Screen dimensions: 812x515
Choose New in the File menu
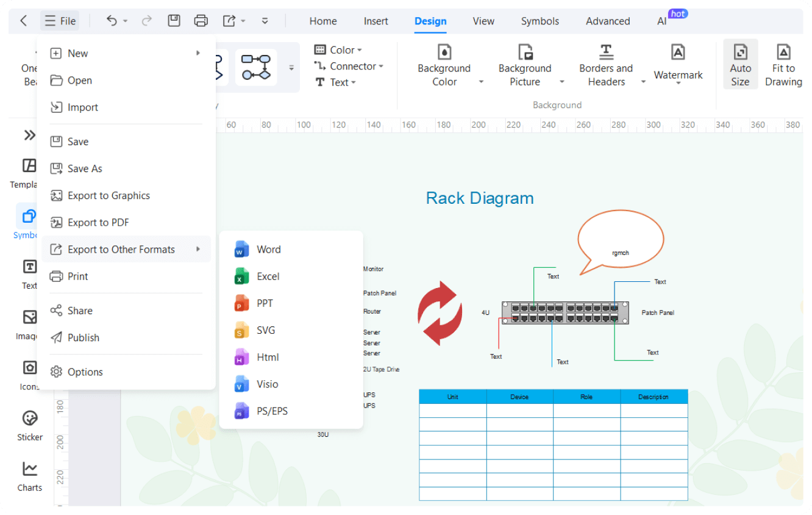(x=126, y=53)
